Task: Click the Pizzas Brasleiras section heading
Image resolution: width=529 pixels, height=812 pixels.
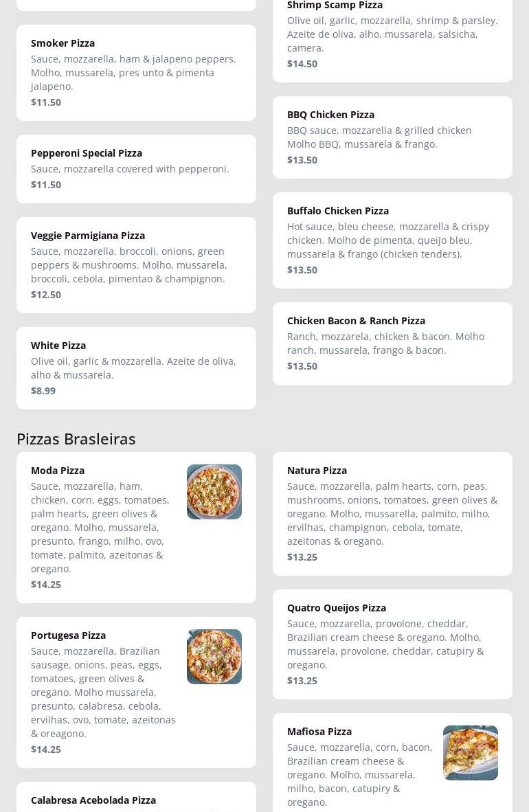Action: pyautogui.click(x=76, y=438)
